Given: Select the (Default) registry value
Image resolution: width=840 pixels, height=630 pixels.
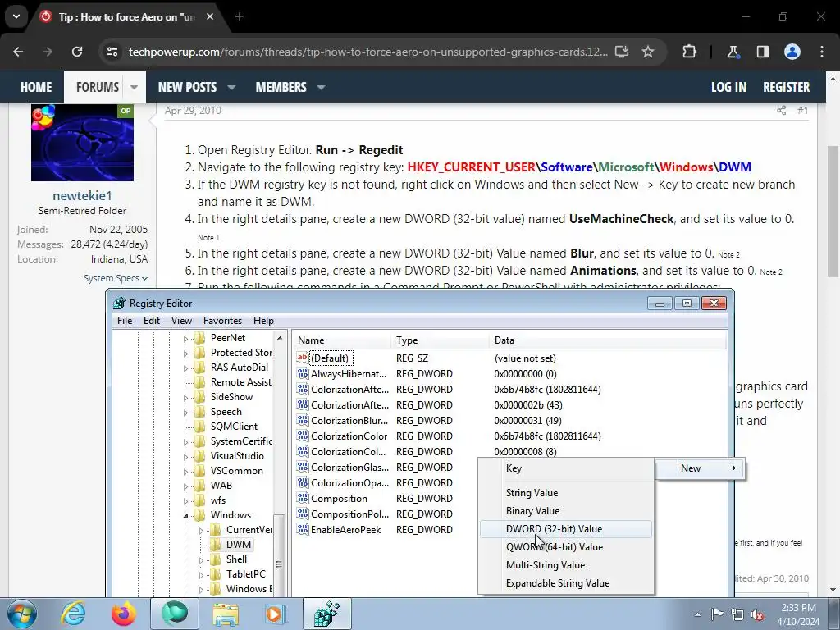Looking at the screenshot, I should (330, 358).
